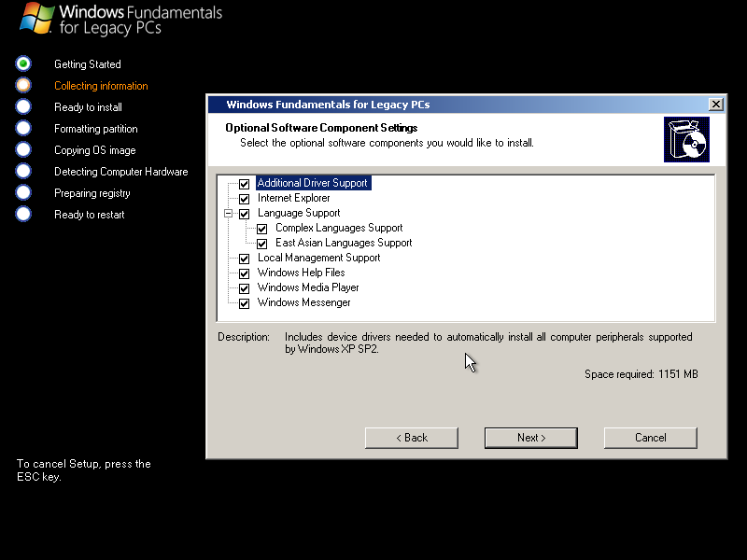Uncheck East Asian Languages Support checkbox
Image resolution: width=747 pixels, height=560 pixels.
coord(262,244)
